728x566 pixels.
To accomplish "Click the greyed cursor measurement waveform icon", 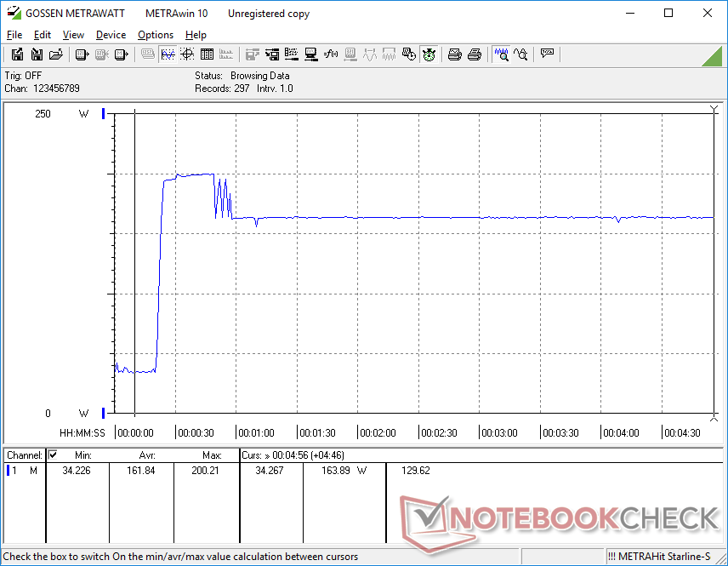I will [x=370, y=54].
